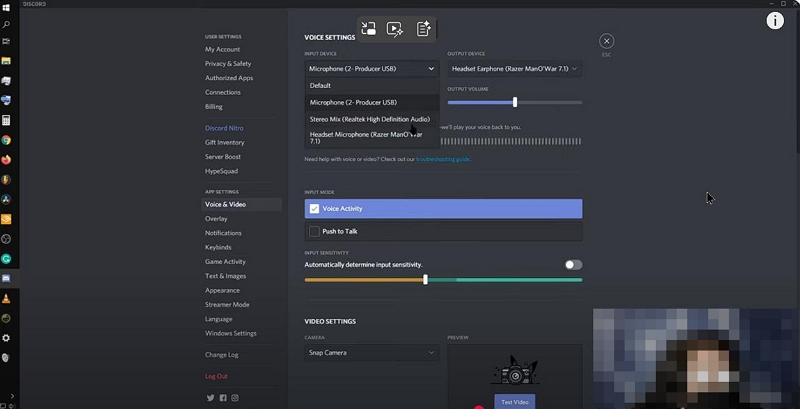The image size is (800, 409).
Task: Toggle automatic input sensitivity switch
Action: 573,265
